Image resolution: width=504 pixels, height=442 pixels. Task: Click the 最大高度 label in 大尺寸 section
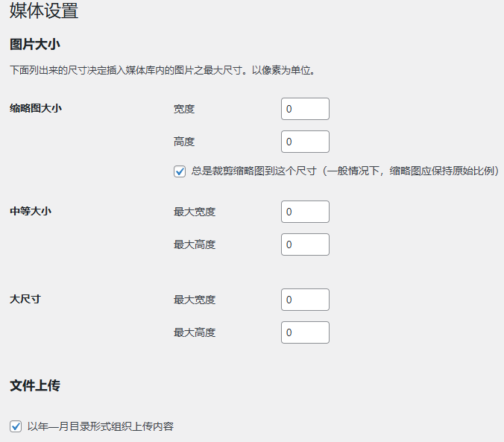pyautogui.click(x=195, y=332)
